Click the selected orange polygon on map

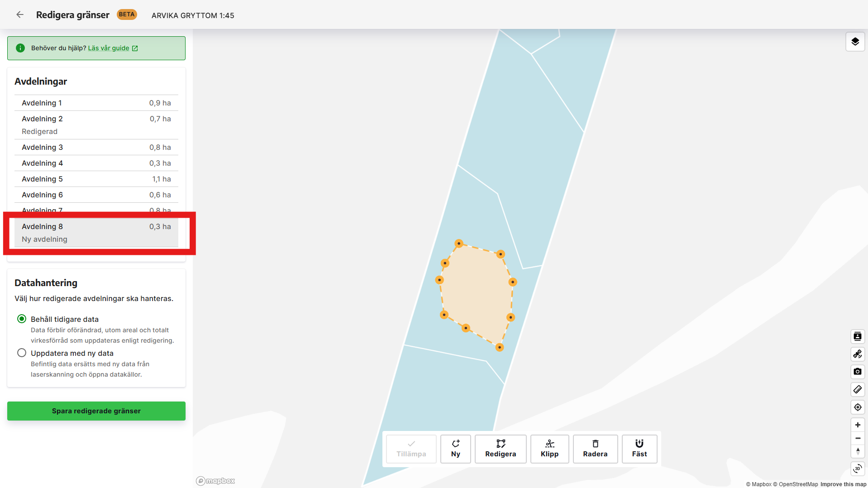[477, 294]
